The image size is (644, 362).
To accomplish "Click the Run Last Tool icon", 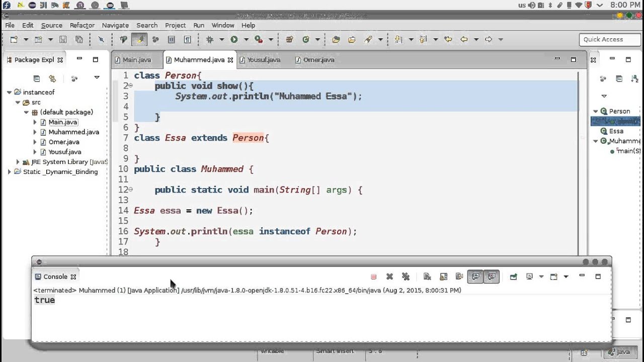I will click(x=258, y=39).
